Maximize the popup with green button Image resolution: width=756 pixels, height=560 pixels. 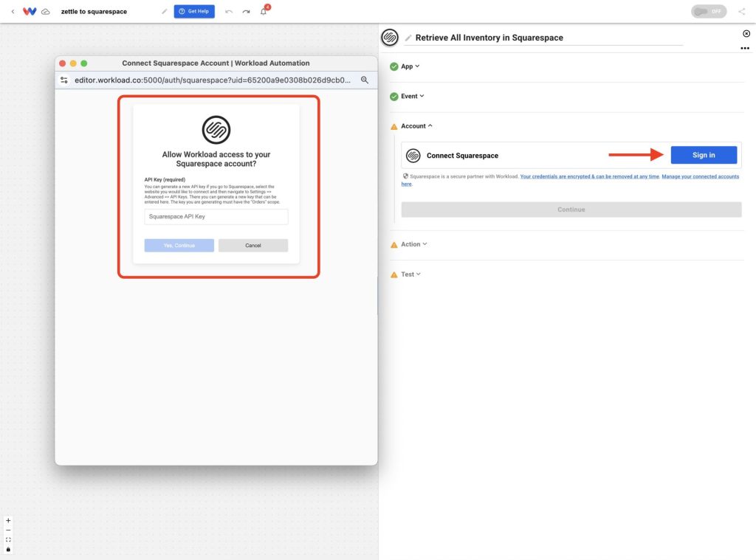pyautogui.click(x=84, y=63)
